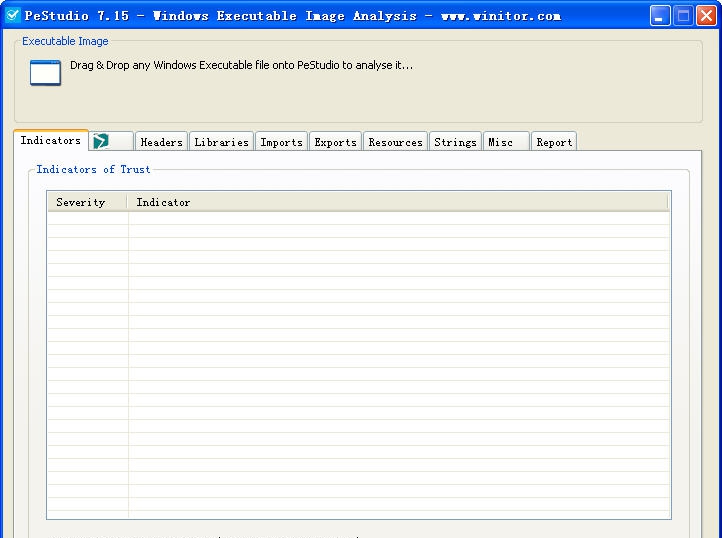Sort by the Severity column header

tap(87, 202)
